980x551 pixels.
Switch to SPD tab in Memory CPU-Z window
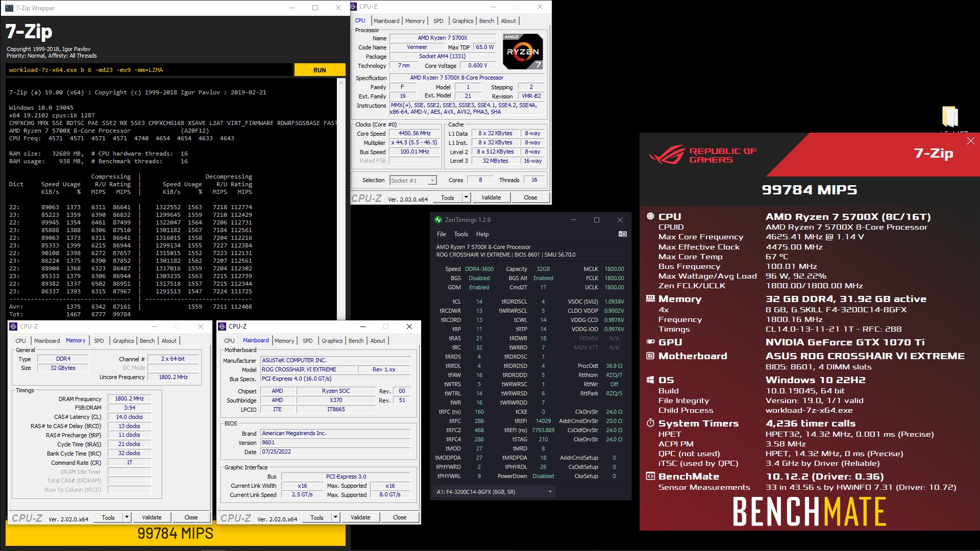99,341
